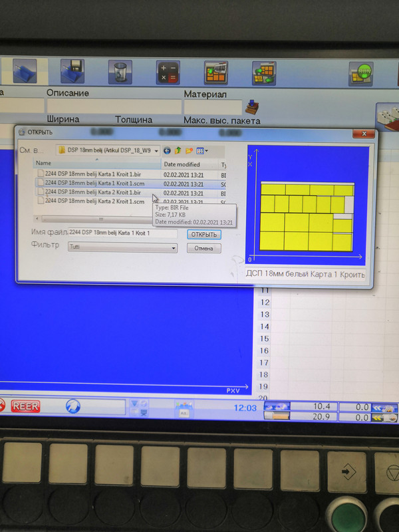The width and height of the screenshot is (399, 532).
Task: Click the 12:03 clock in status bar
Action: click(245, 408)
